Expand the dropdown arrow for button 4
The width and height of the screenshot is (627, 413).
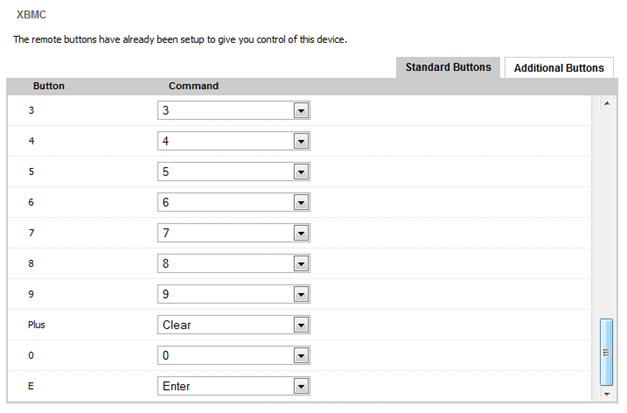[x=300, y=142]
